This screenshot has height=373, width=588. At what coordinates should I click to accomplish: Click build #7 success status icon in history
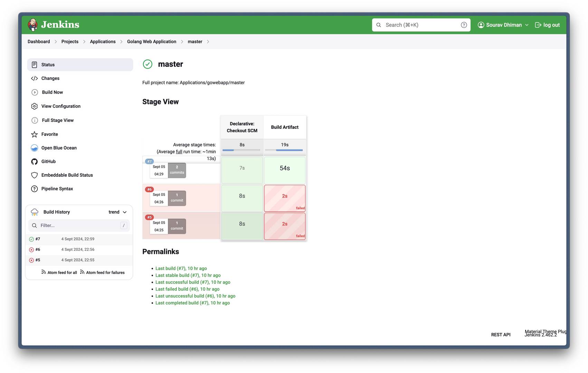coord(31,239)
